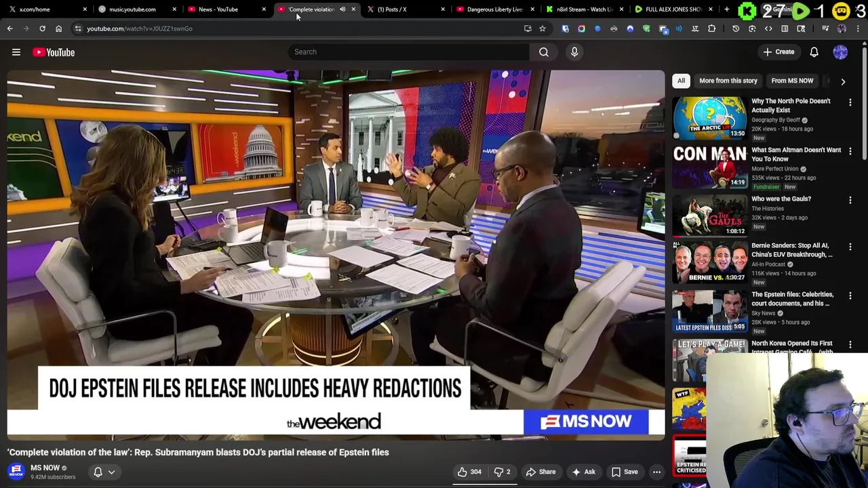868x488 pixels.
Task: Like the video with thumbs up
Action: click(x=469, y=472)
